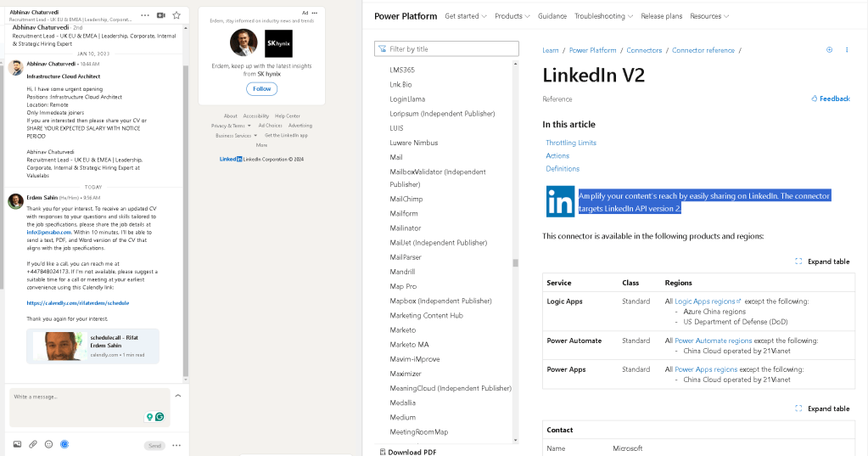Open the info@pexabo.com email link
The width and height of the screenshot is (868, 456).
tap(48, 232)
